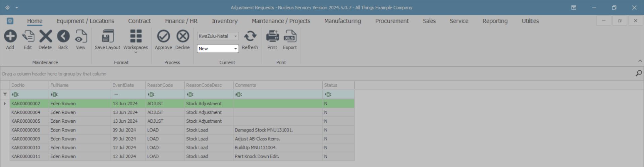Switch to the Procurement tab
Viewport: 644px width, 167px height.
[x=392, y=21]
